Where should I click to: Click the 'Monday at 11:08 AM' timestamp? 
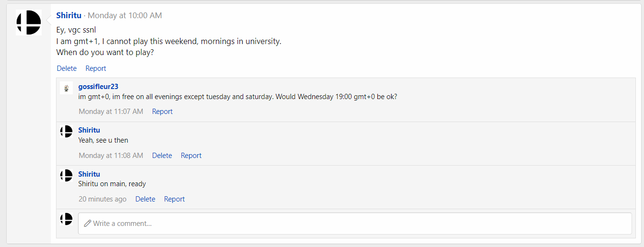point(111,156)
